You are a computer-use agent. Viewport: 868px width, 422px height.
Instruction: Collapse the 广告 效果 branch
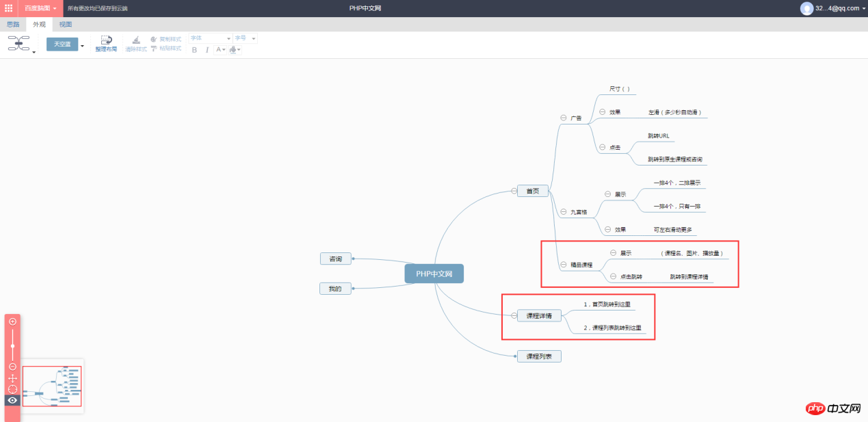point(602,111)
